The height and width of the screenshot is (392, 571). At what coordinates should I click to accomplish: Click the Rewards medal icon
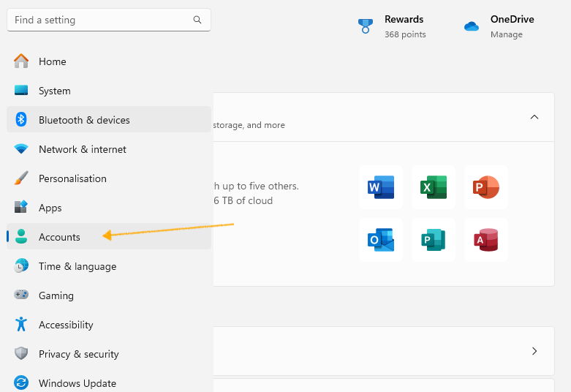[x=366, y=26]
